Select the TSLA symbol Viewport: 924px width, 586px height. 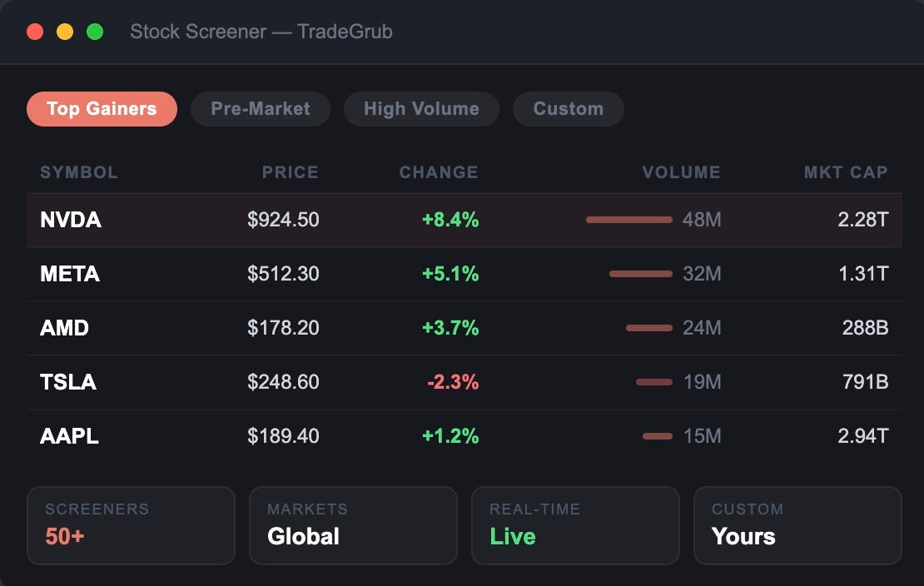tap(67, 382)
